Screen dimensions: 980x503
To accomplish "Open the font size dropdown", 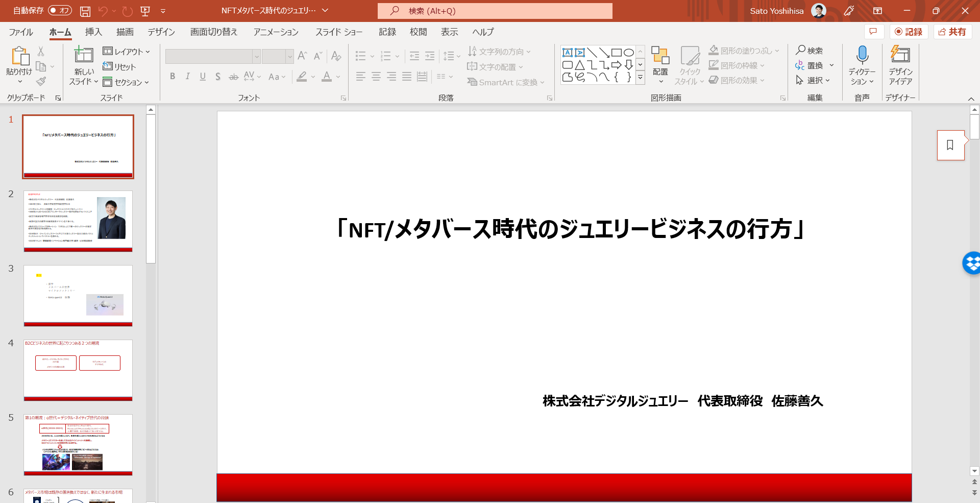I will 289,56.
